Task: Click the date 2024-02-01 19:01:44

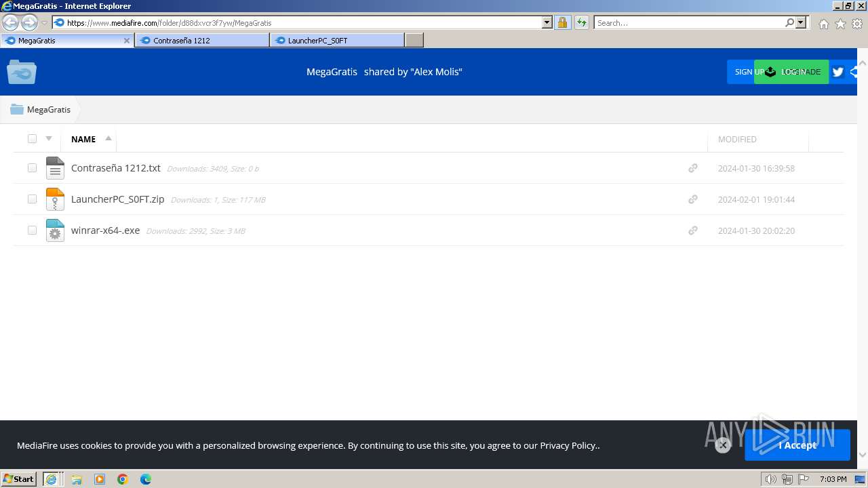Action: click(x=756, y=199)
